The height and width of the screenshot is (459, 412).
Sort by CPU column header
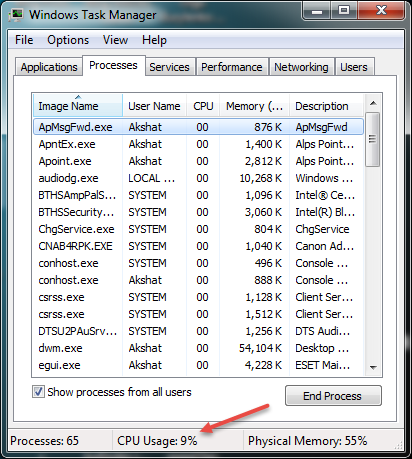tap(203, 106)
